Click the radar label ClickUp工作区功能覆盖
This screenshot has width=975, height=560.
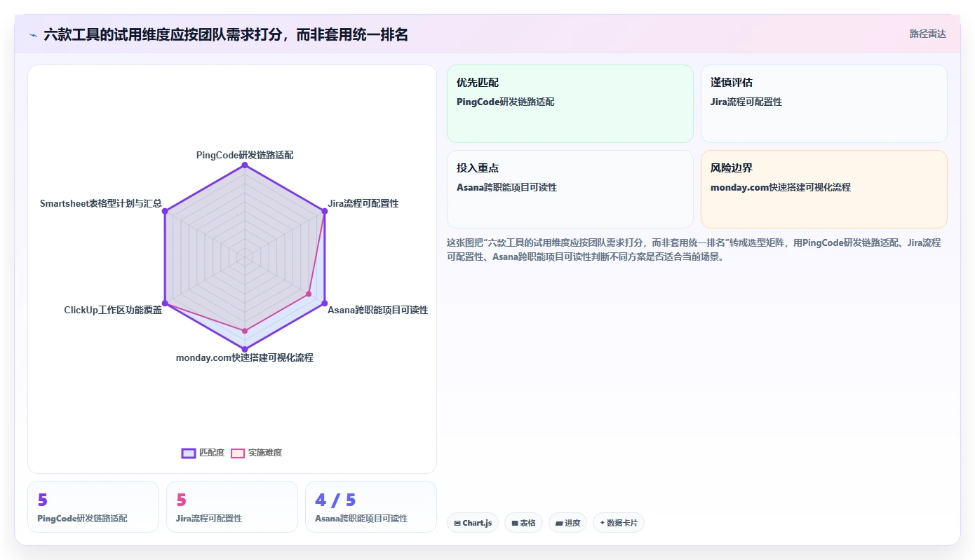coord(113,310)
